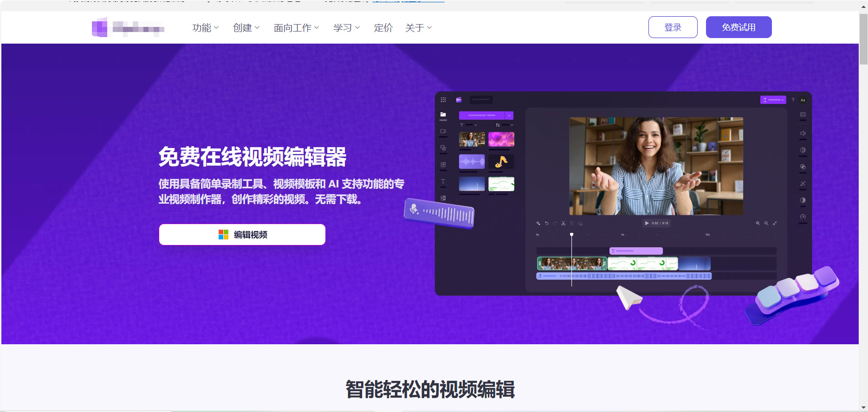Click the blurred site logo in header
The image size is (868, 412).
[128, 27]
